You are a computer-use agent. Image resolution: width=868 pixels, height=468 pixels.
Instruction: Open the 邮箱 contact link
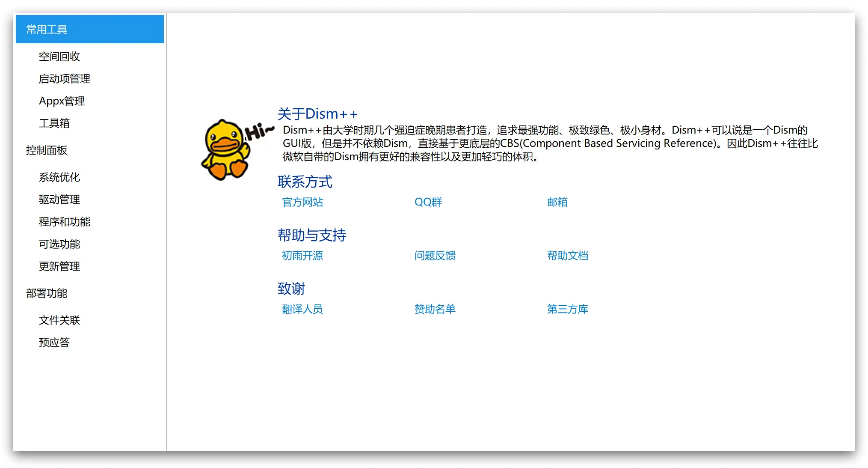click(557, 202)
